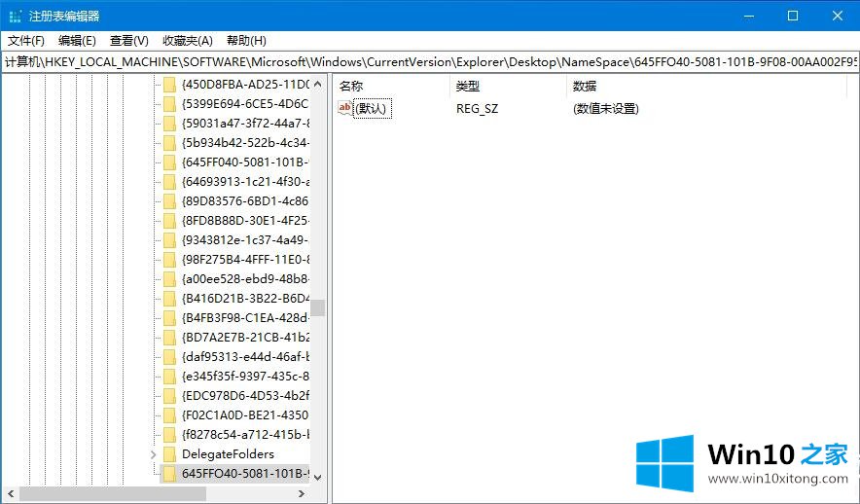
Task: Select folder icon of {9343812e-1c37-4a49 key
Action: tap(169, 240)
